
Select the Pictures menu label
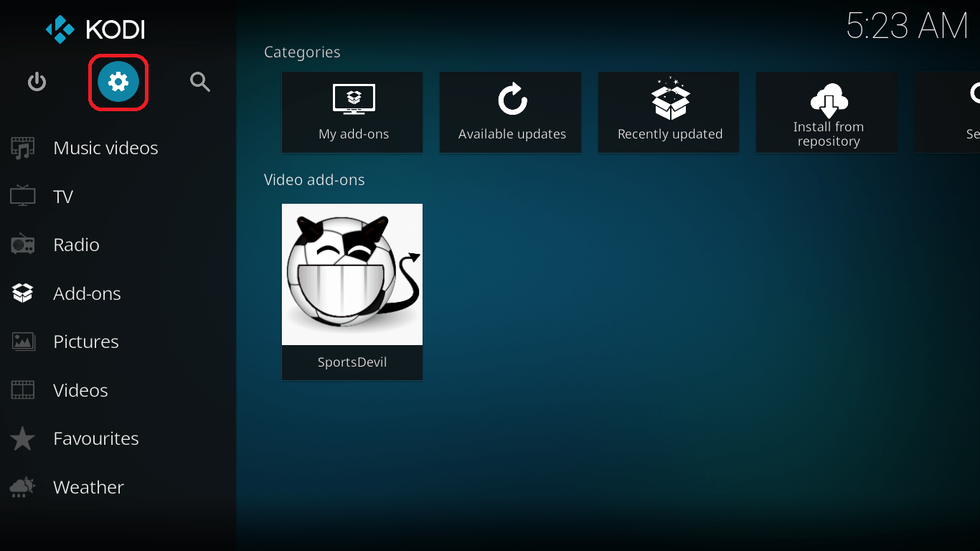pyautogui.click(x=86, y=342)
